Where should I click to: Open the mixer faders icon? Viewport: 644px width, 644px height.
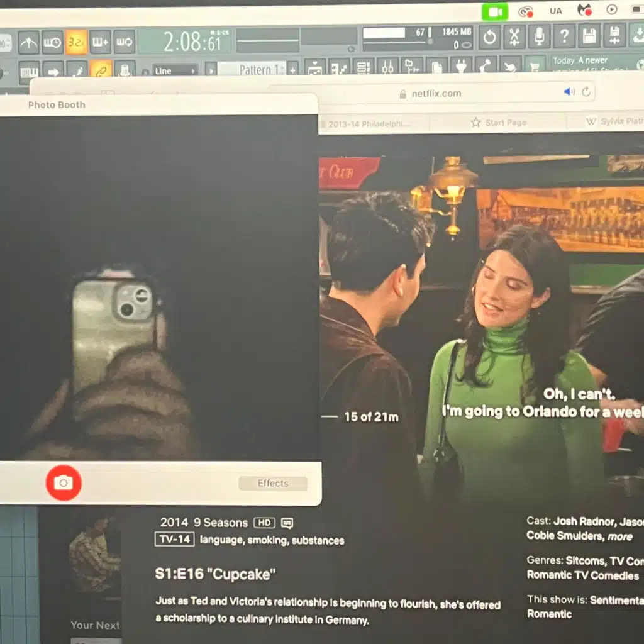tap(387, 67)
